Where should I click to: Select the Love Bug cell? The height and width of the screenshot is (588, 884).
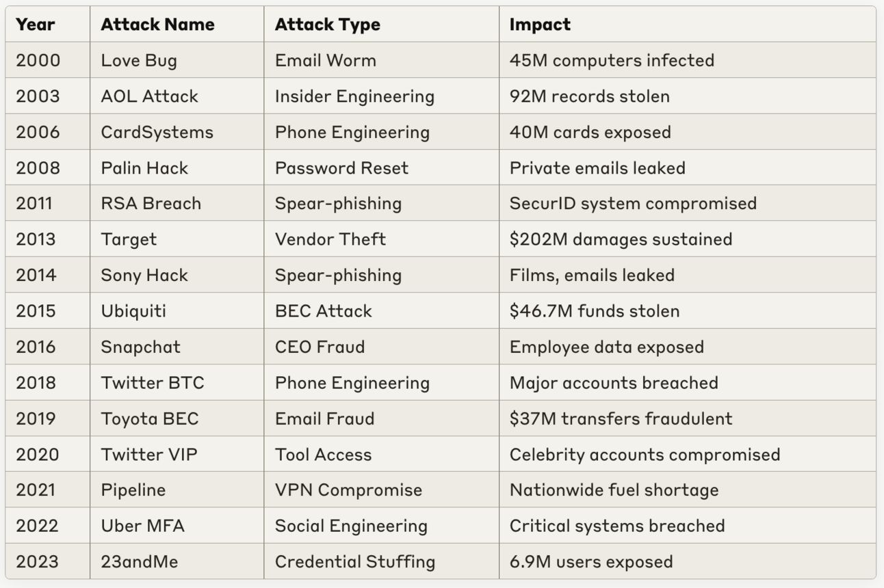tap(177, 60)
